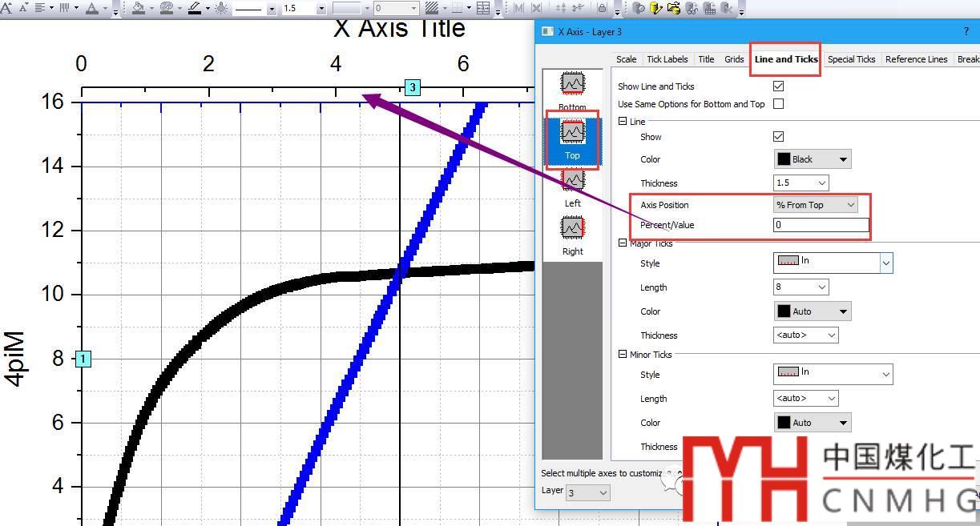Viewport: 980px width, 526px height.
Task: Click layer 1 icon on graph
Action: click(83, 359)
